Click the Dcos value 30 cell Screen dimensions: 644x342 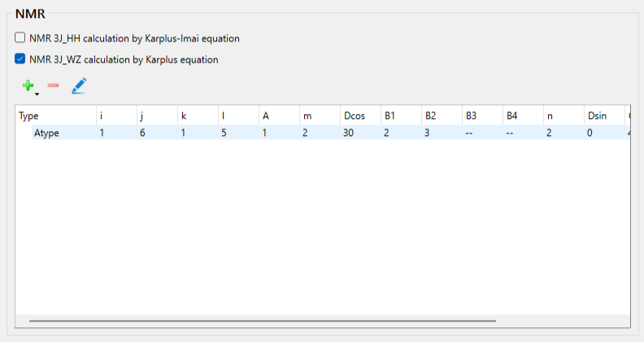pyautogui.click(x=348, y=133)
